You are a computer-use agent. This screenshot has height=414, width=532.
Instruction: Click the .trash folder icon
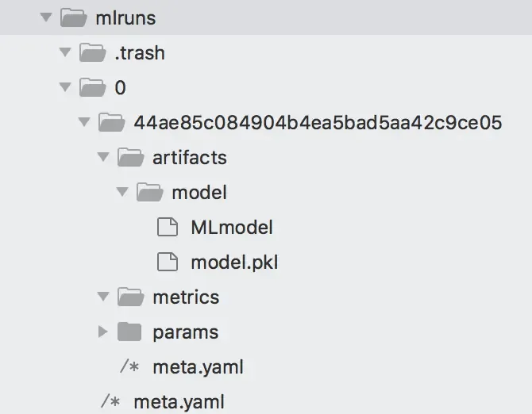pos(92,52)
